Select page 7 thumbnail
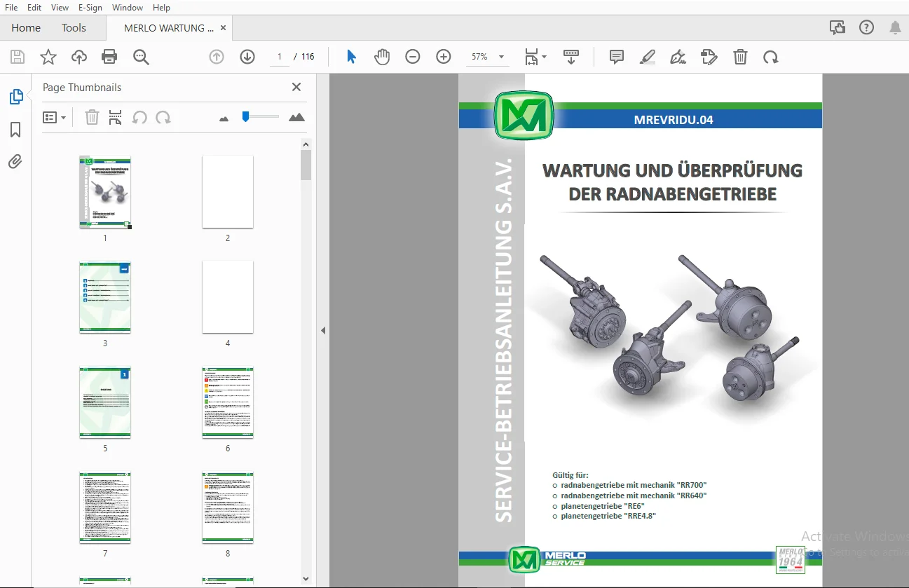 pyautogui.click(x=105, y=507)
